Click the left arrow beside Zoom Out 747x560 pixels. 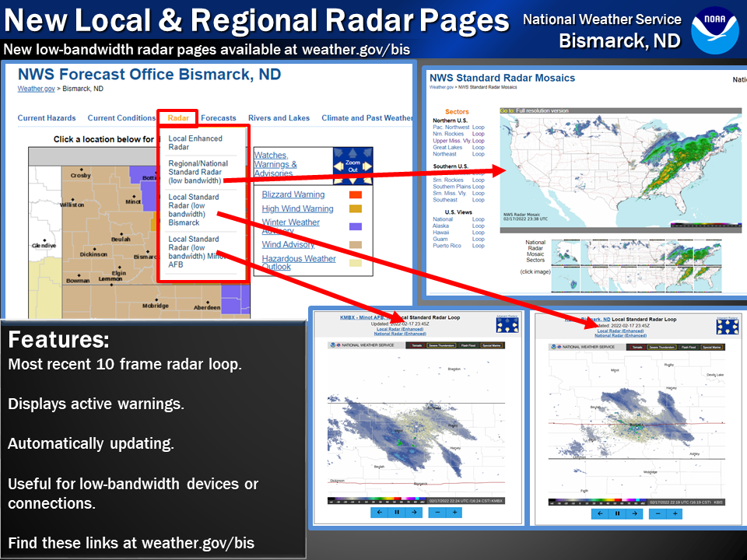(338, 166)
